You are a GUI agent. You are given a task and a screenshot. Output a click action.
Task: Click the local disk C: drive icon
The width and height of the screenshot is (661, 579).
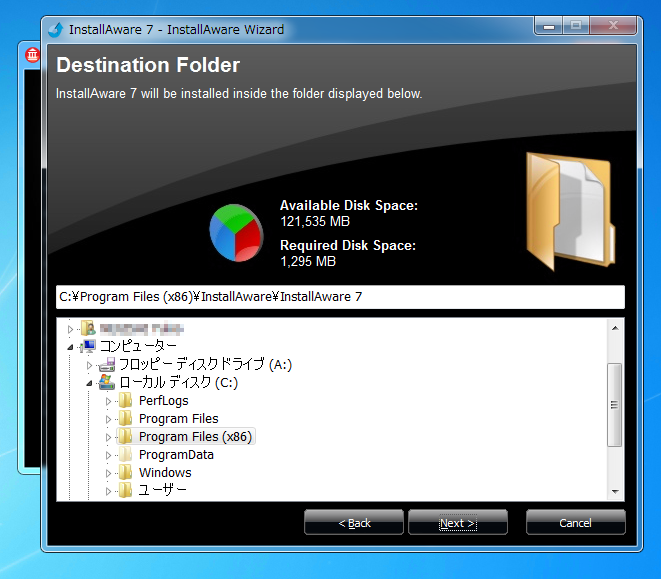coord(107,382)
